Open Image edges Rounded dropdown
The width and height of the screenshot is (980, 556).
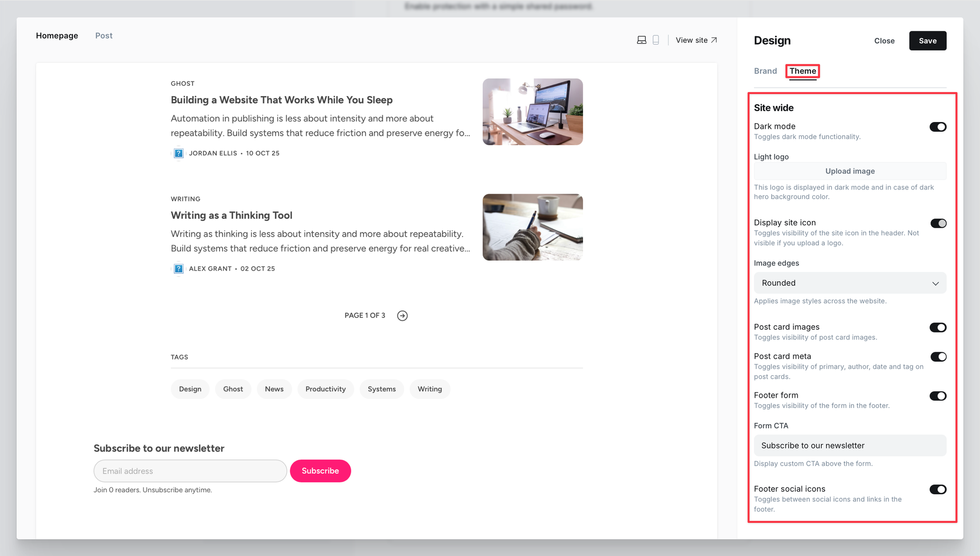coord(850,283)
